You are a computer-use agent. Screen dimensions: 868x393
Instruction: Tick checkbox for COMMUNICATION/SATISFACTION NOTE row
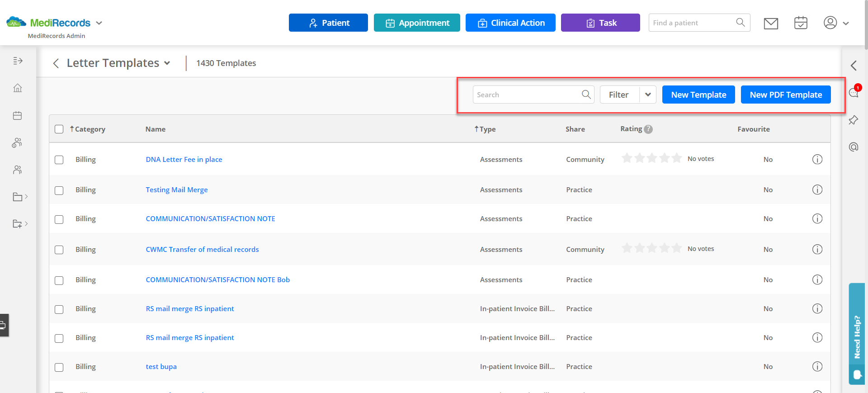[59, 219]
